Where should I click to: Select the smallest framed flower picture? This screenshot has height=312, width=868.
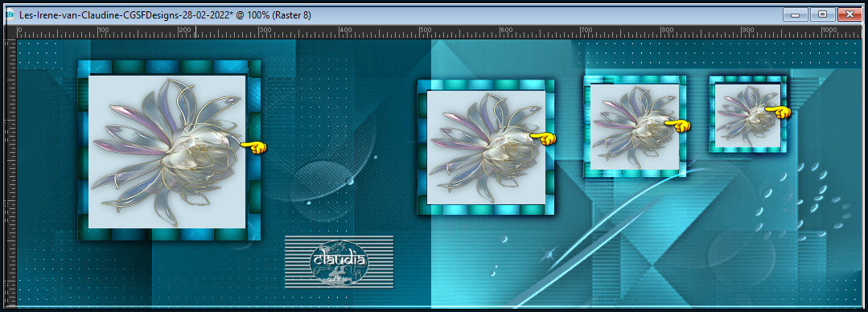click(748, 114)
